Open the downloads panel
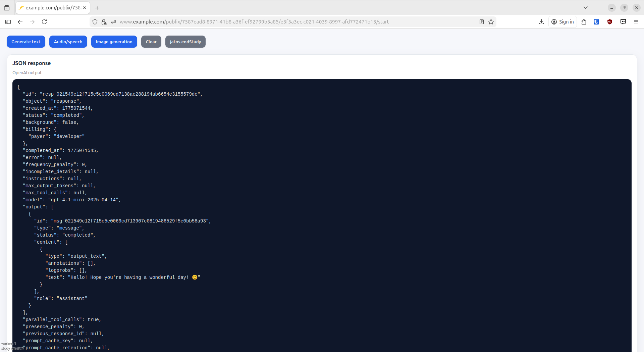This screenshot has height=352, width=644. [x=541, y=22]
